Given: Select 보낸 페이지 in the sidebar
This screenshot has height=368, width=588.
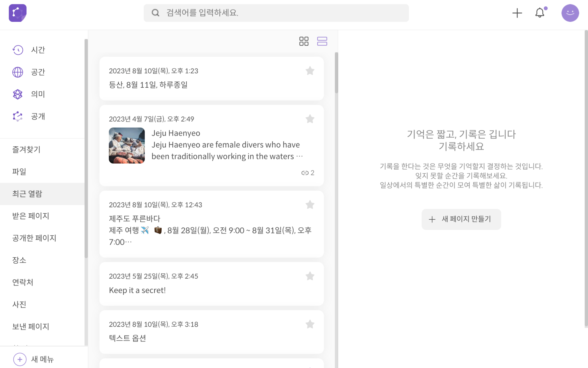Looking at the screenshot, I should pos(42,327).
